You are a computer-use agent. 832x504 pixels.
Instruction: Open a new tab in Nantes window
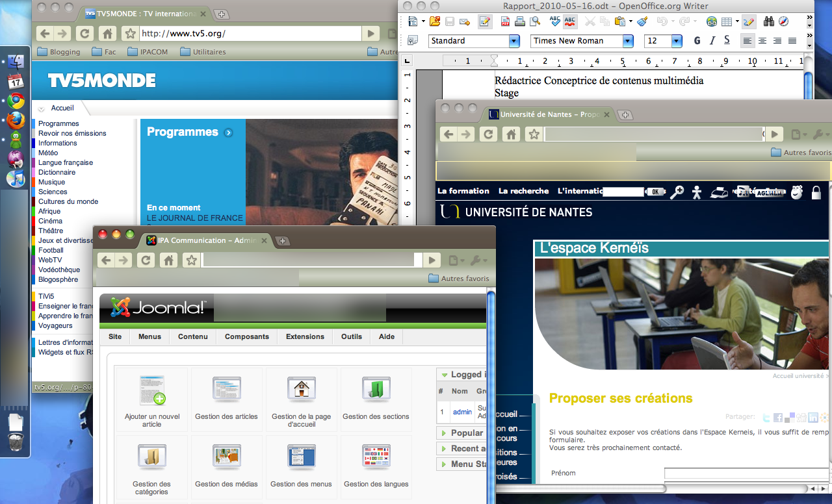[x=625, y=114]
